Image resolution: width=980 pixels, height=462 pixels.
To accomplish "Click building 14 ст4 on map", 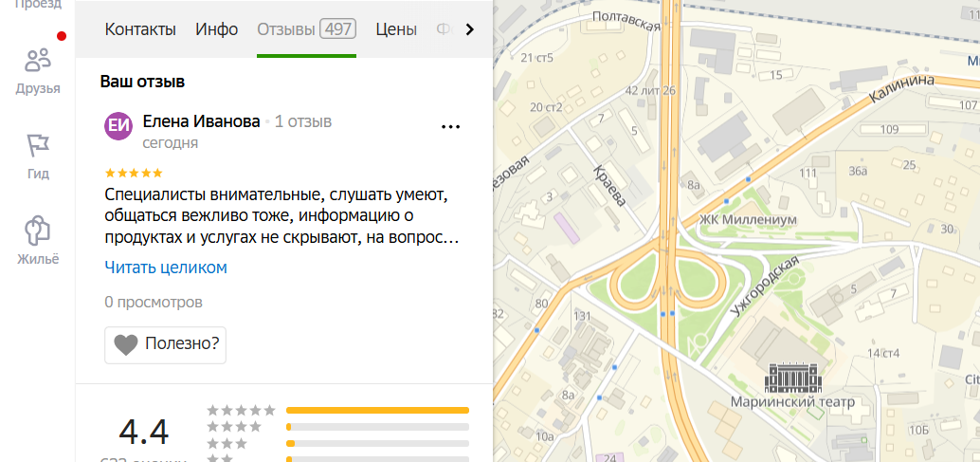I will pyautogui.click(x=883, y=353).
